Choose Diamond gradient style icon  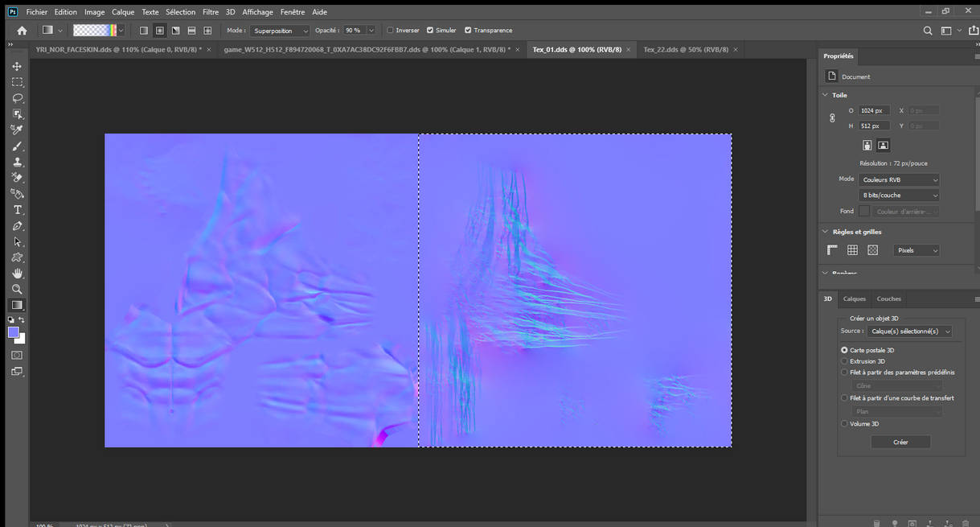click(207, 31)
